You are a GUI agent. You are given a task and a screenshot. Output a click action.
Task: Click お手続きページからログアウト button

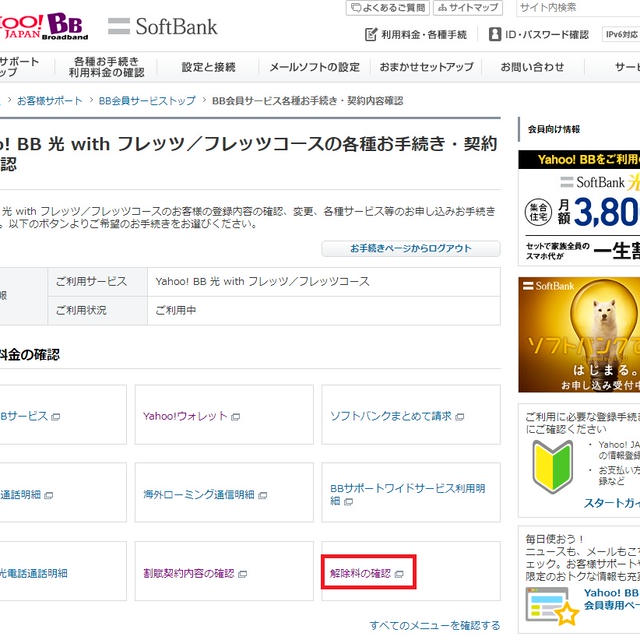(x=411, y=249)
